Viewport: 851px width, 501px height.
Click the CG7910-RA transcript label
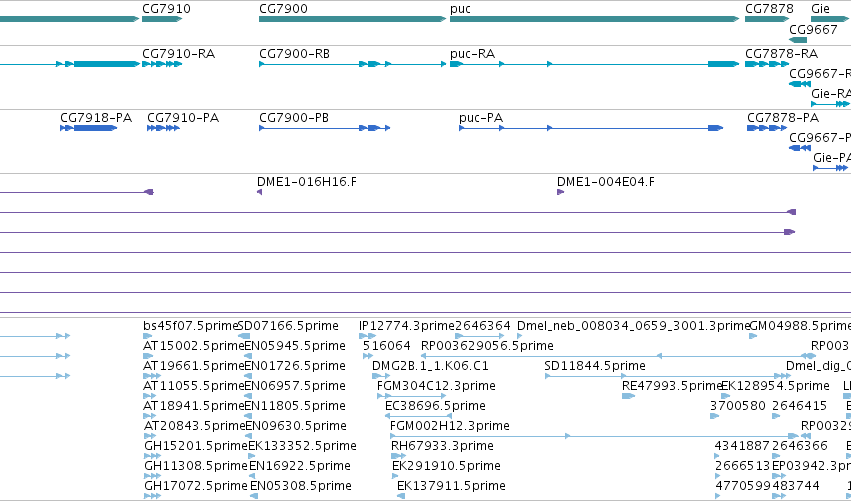point(179,54)
